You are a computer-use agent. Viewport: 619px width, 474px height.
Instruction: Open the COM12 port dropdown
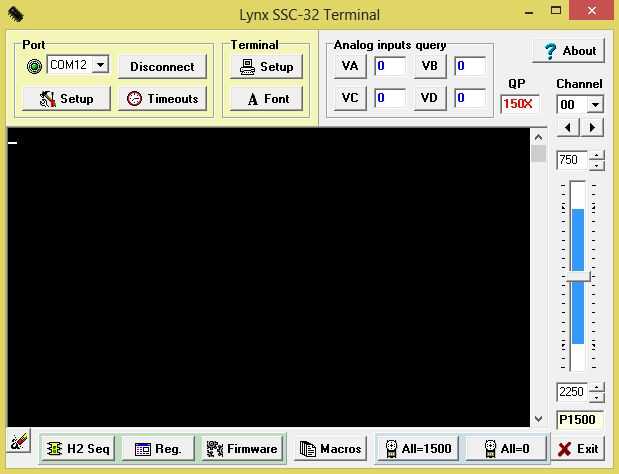pos(101,64)
